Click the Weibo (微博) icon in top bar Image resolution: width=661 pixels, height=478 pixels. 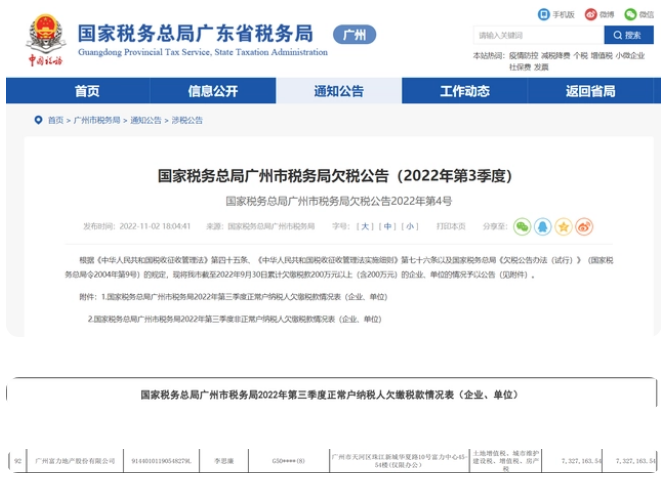(600, 14)
